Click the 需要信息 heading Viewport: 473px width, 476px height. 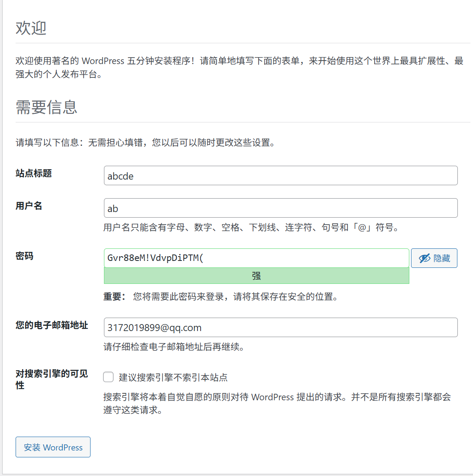coord(46,107)
